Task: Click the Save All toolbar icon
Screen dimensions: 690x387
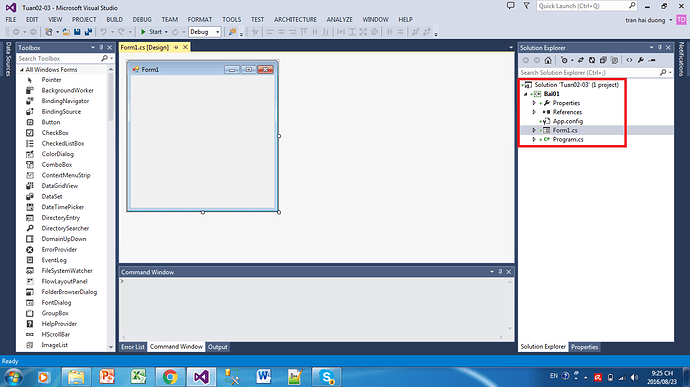Action: [x=88, y=32]
